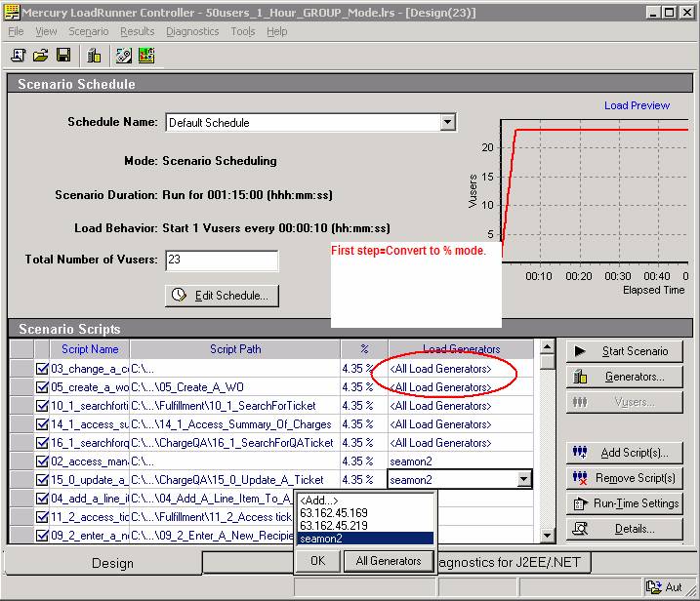Open the Help menu
This screenshot has width=700, height=601.
click(277, 31)
